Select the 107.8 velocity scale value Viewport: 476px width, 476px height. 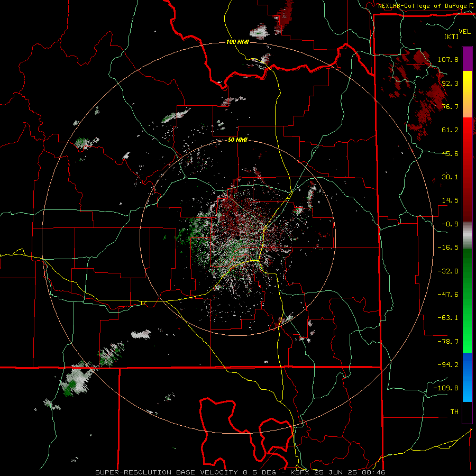coord(448,59)
